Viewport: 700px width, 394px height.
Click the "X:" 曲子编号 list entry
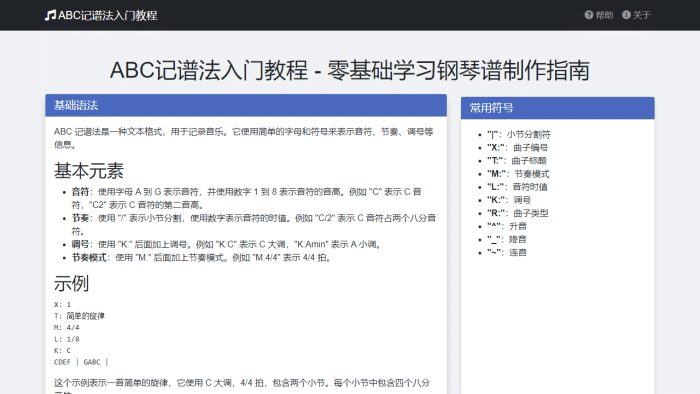click(517, 147)
